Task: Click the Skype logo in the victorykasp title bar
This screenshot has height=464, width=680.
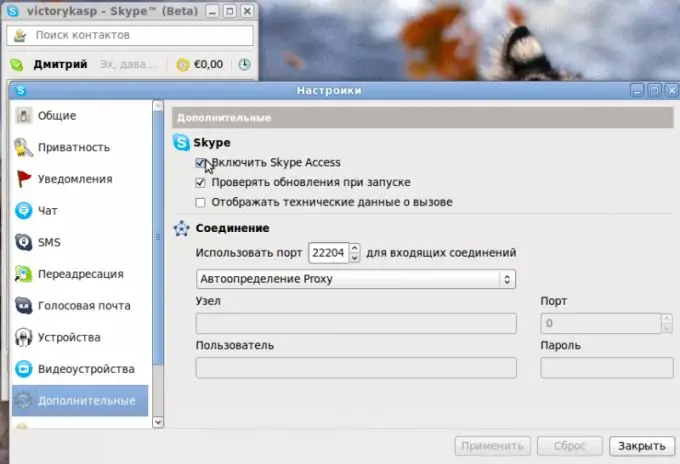Action: tap(13, 11)
